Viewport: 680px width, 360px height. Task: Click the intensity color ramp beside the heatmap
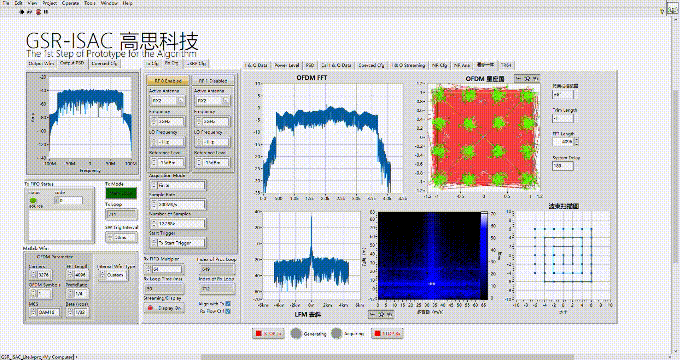(x=484, y=256)
